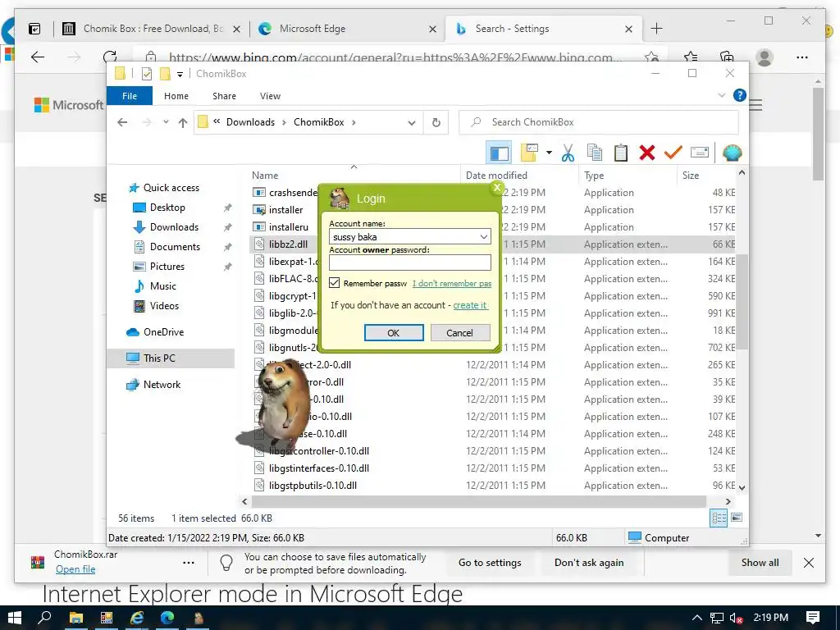Open Edge Settings and more menu

coord(802,57)
